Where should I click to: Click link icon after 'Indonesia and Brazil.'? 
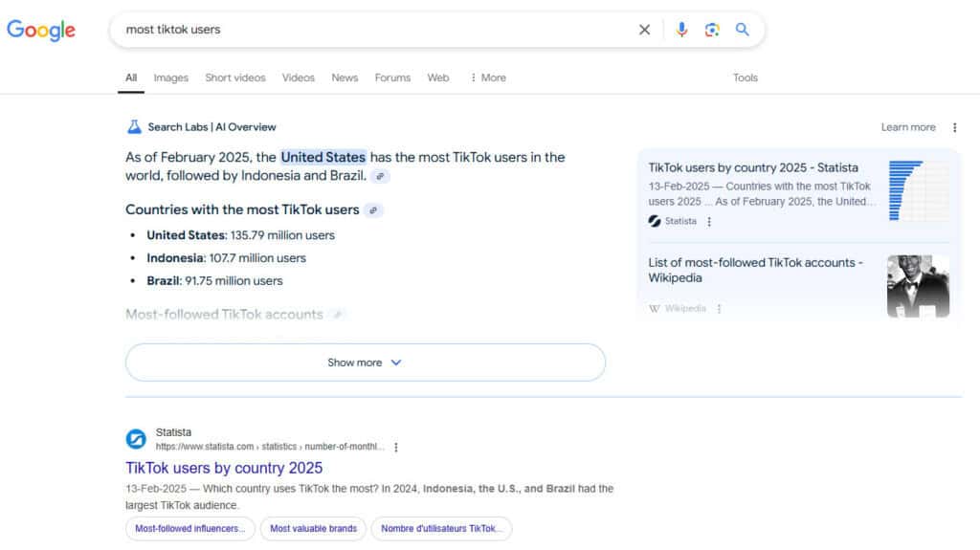pyautogui.click(x=380, y=176)
